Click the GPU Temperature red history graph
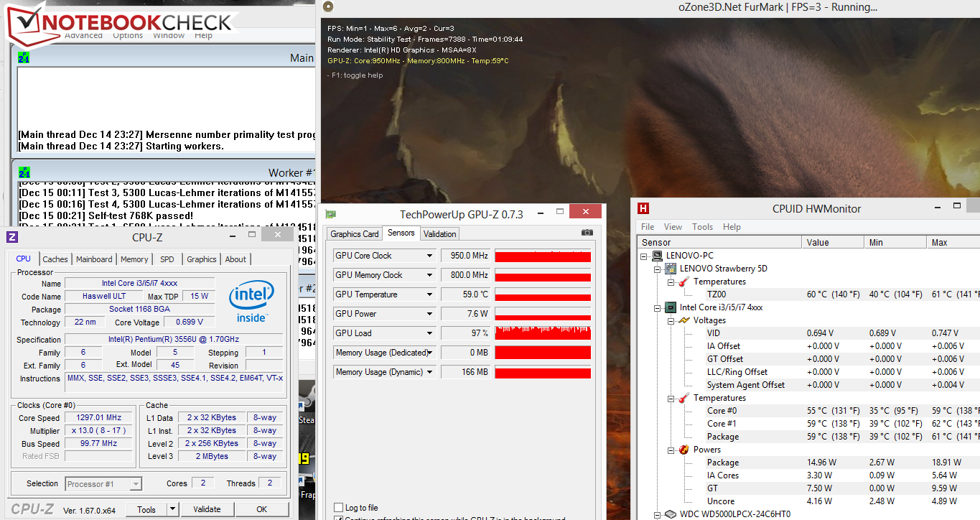 pos(543,294)
